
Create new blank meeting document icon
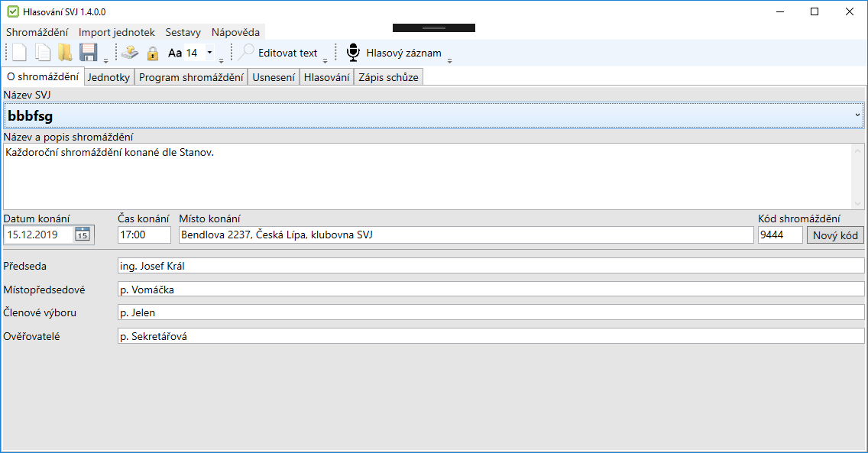19,53
